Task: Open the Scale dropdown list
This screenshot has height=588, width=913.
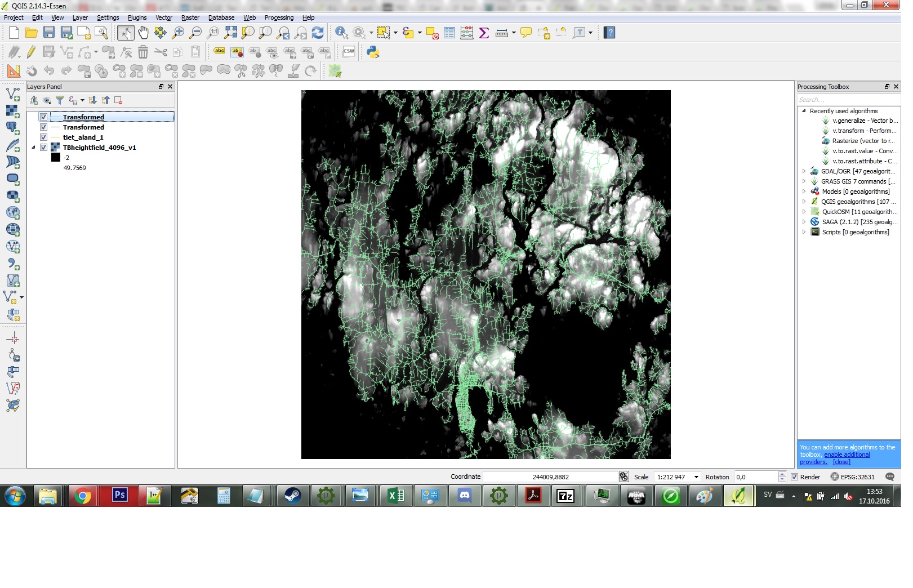Action: coord(696,477)
